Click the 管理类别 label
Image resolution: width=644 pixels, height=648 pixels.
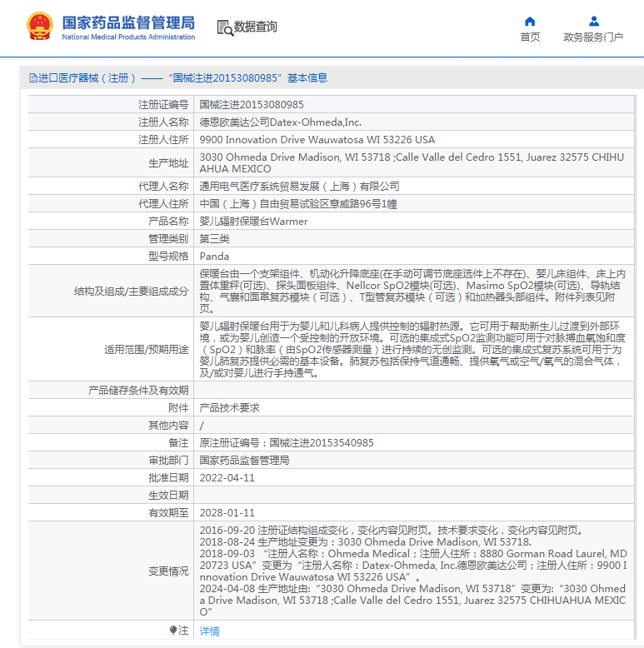pos(168,239)
